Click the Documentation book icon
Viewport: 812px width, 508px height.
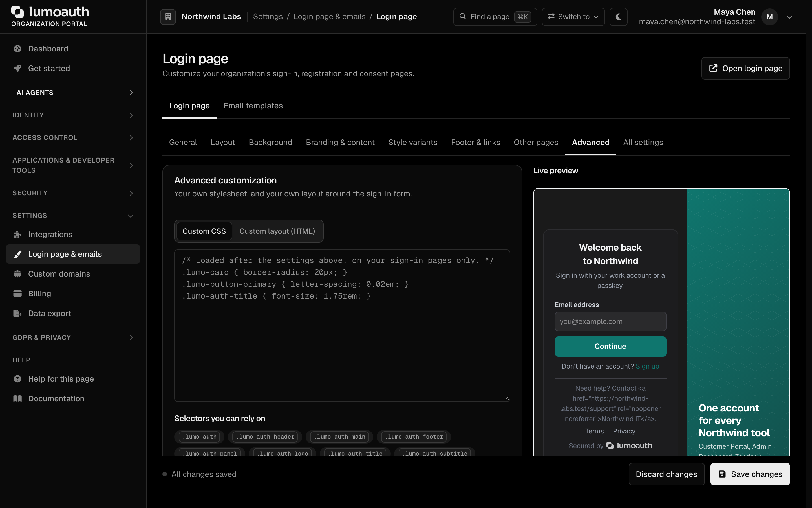tap(17, 399)
